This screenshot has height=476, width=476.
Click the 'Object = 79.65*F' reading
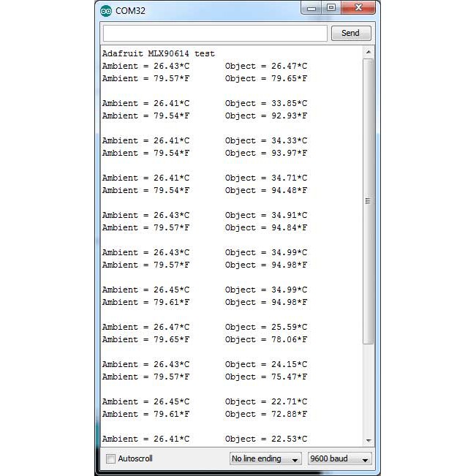coord(266,79)
